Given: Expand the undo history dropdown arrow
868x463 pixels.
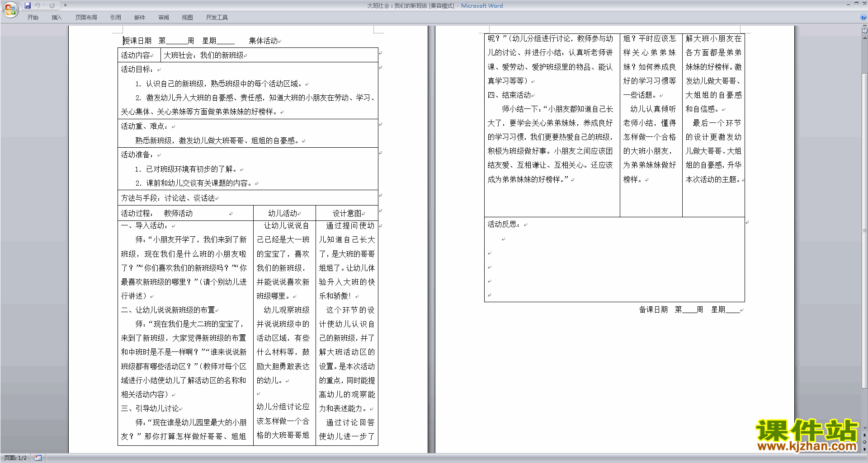Looking at the screenshot, I should pyautogui.click(x=44, y=5).
